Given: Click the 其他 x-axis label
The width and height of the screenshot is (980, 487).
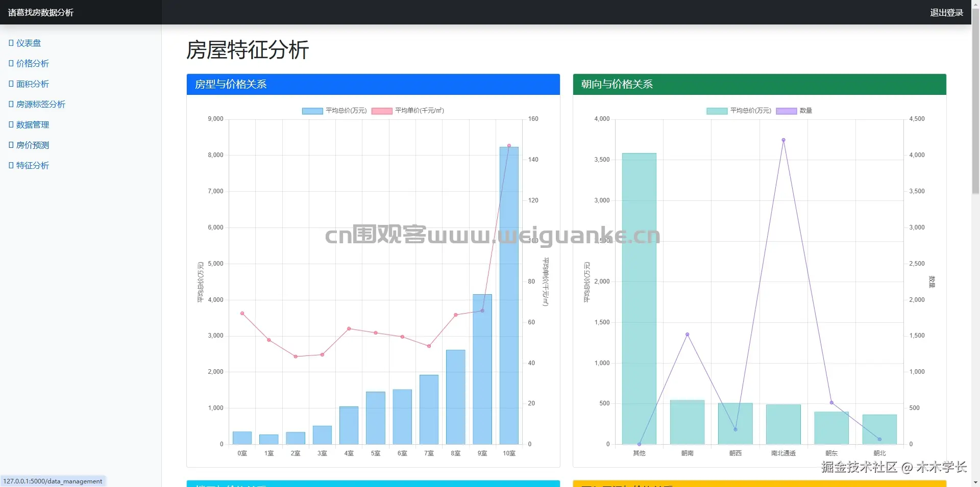Looking at the screenshot, I should [639, 453].
